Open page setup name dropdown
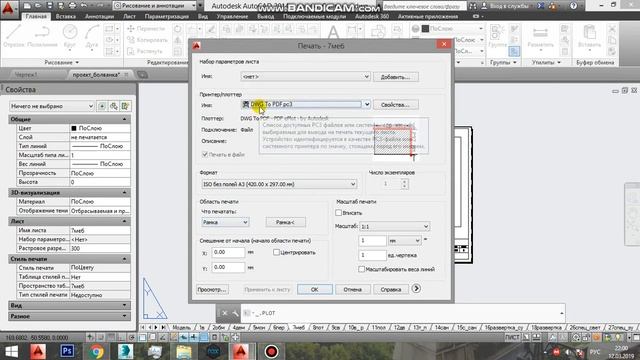 (x=305, y=76)
